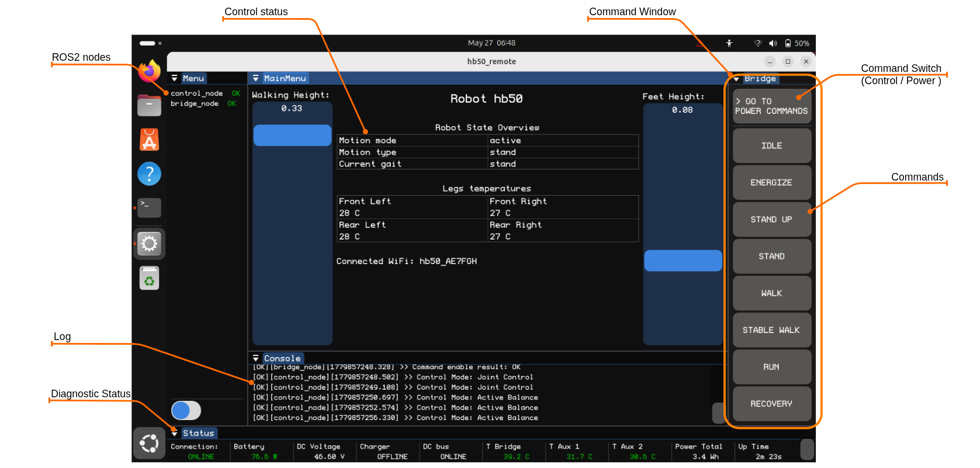Click the ENERGIZE command button
Viewport: 980px width, 468px height.
[x=772, y=182]
